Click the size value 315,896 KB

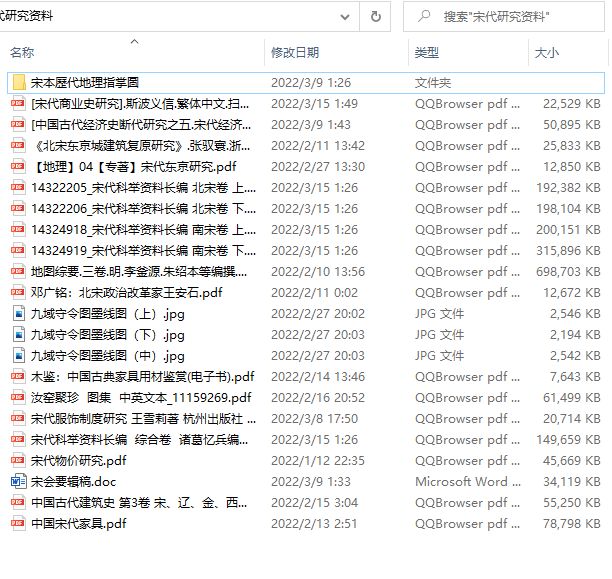pyautogui.click(x=568, y=251)
